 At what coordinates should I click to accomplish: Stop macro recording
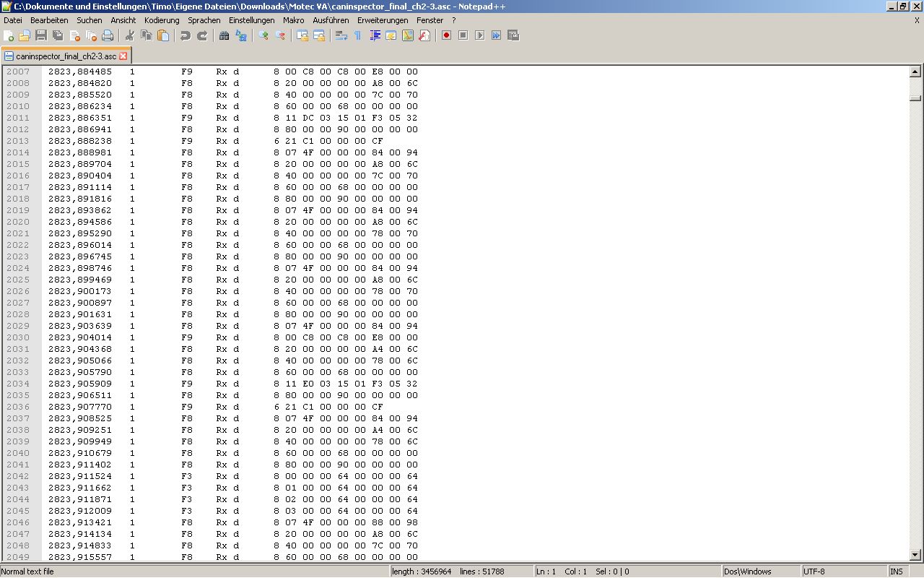click(463, 35)
